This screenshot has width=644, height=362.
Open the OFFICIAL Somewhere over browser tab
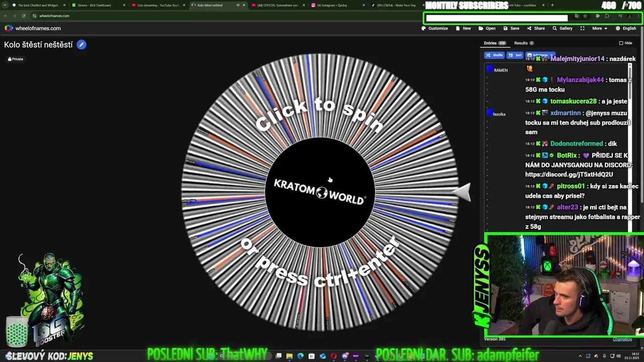tap(278, 5)
